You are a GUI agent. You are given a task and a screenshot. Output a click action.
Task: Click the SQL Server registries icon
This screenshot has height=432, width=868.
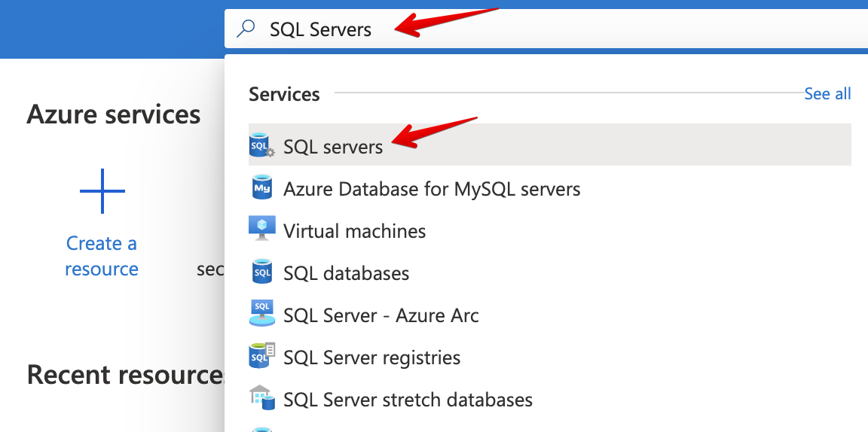click(261, 356)
